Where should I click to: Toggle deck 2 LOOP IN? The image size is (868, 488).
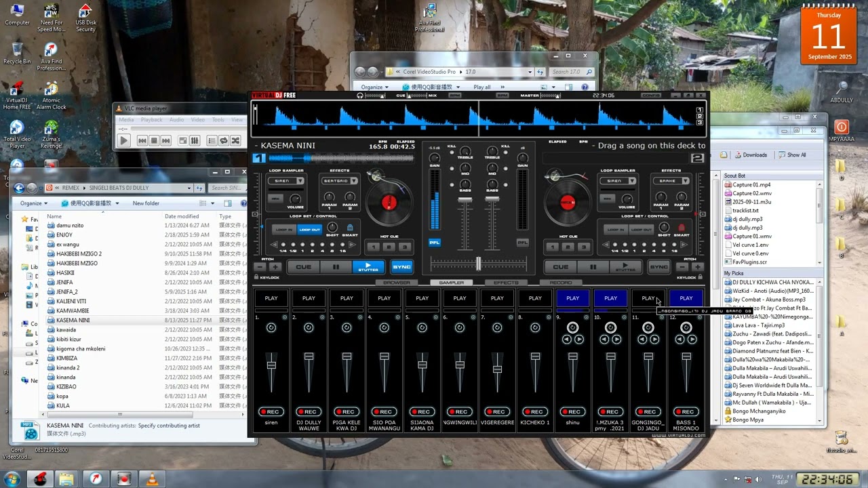pyautogui.click(x=615, y=230)
